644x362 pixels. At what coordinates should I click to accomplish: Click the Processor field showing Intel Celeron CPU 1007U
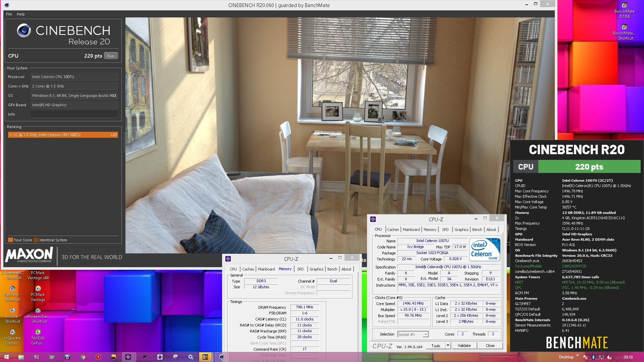(74, 77)
